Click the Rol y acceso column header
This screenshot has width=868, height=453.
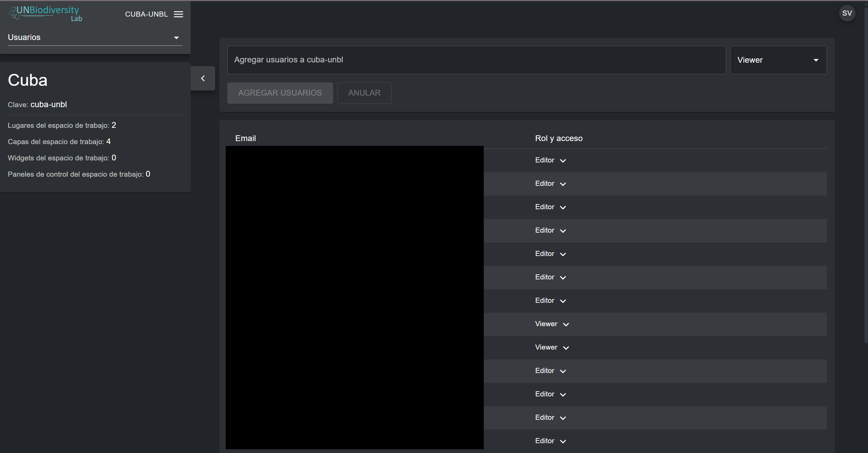pyautogui.click(x=559, y=138)
